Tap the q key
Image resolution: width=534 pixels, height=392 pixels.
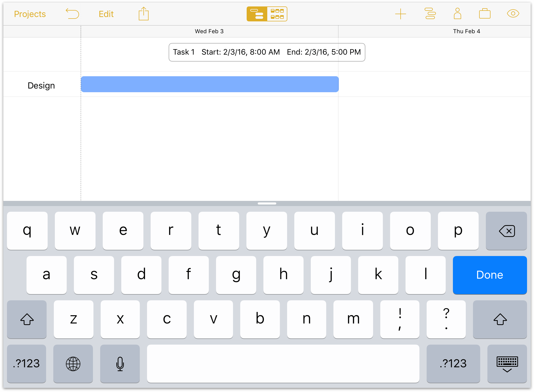coord(27,231)
